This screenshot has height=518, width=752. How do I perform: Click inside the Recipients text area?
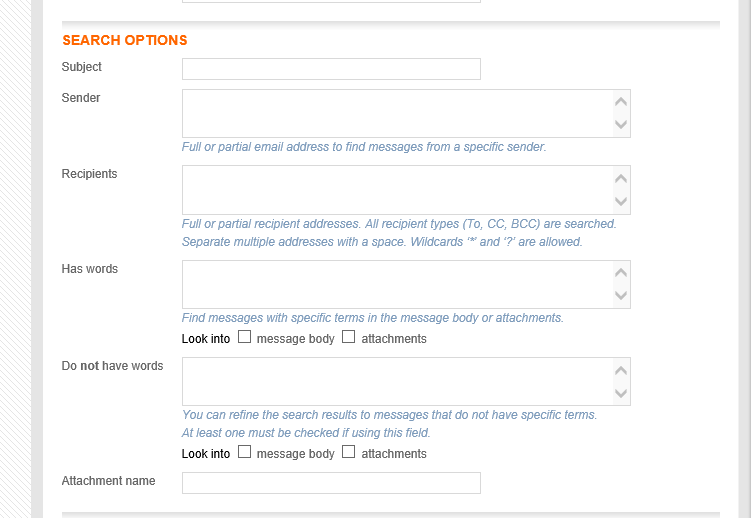pos(398,190)
